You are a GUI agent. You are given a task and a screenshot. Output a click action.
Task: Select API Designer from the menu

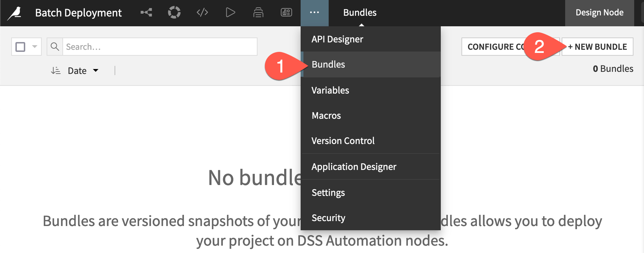click(371, 39)
